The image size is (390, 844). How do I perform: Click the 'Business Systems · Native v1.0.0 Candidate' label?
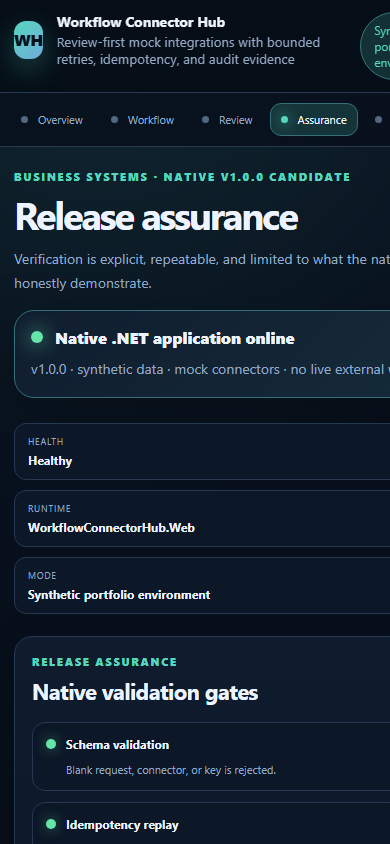(182, 177)
